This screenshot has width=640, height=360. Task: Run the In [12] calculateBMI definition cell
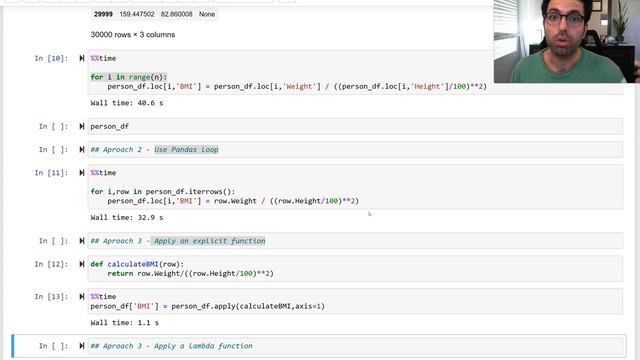tap(82, 264)
